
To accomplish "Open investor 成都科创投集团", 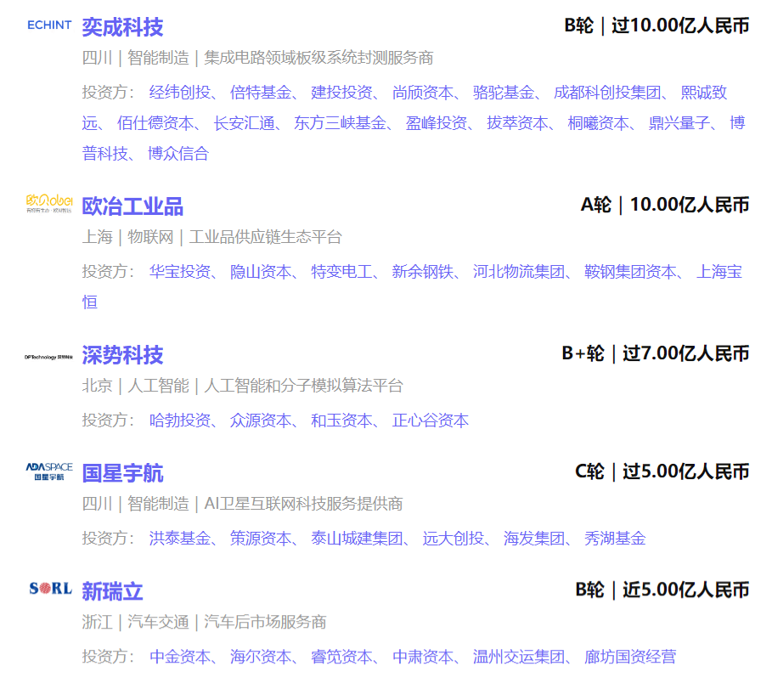I will pyautogui.click(x=607, y=93).
